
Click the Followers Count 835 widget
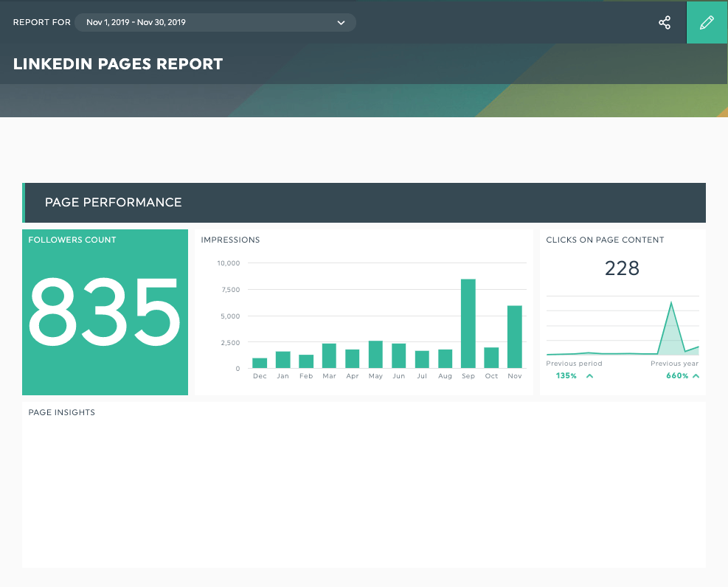point(105,312)
